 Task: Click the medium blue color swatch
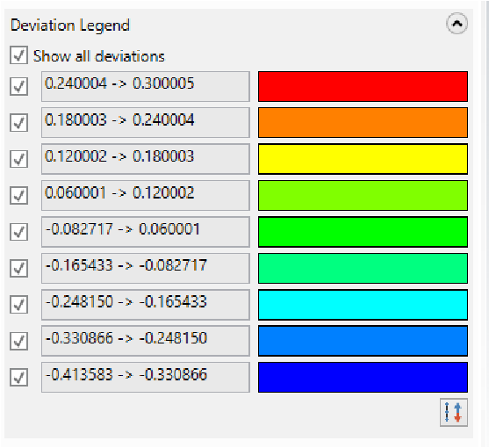pyautogui.click(x=363, y=341)
